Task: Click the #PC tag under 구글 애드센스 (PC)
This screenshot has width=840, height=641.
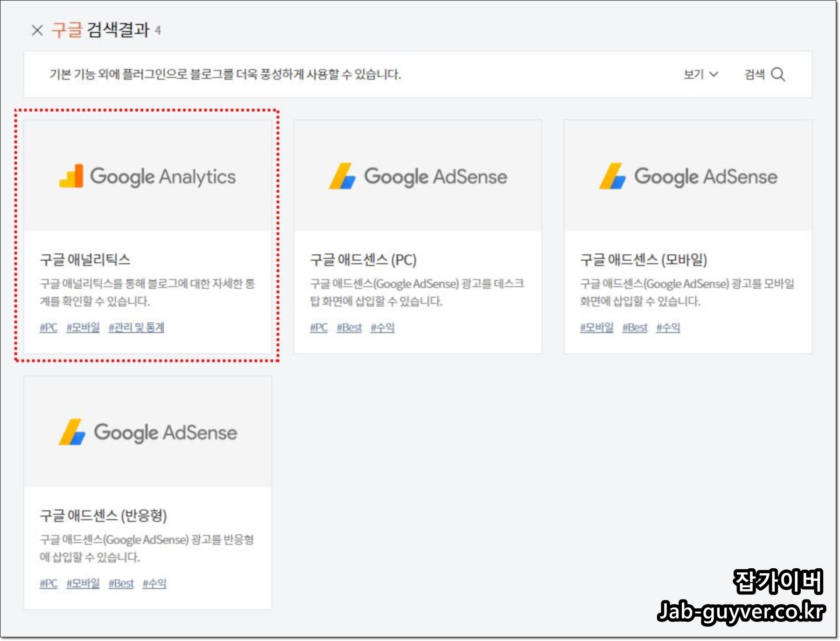Action: click(x=319, y=327)
